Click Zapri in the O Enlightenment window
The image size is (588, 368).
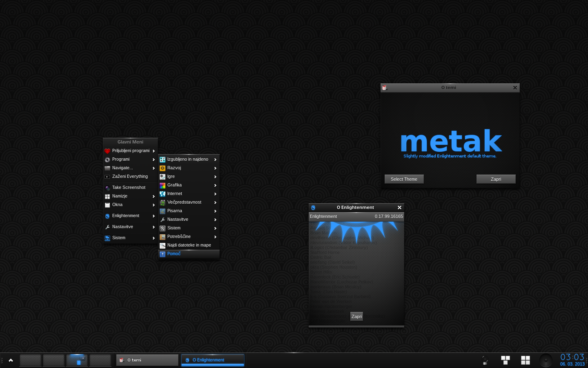click(x=356, y=316)
